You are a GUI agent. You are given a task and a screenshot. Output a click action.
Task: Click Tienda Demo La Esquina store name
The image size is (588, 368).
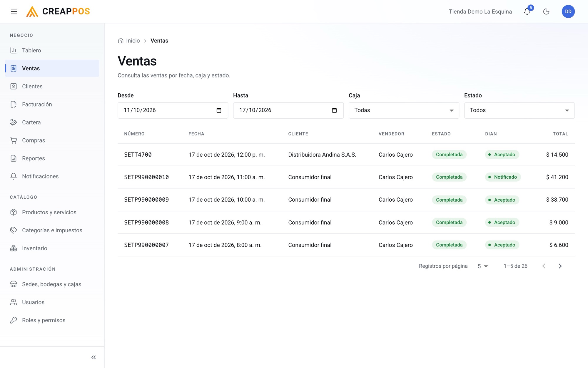click(480, 11)
